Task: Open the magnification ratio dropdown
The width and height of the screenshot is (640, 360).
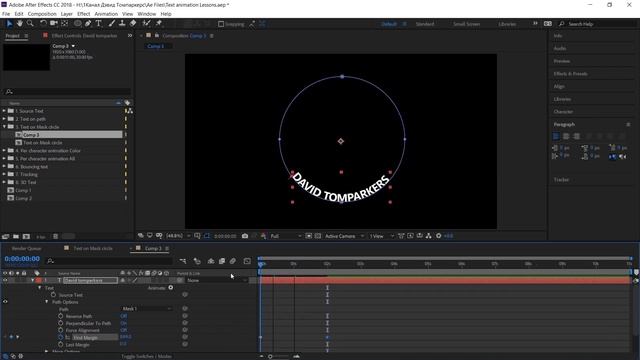Action: click(179, 236)
